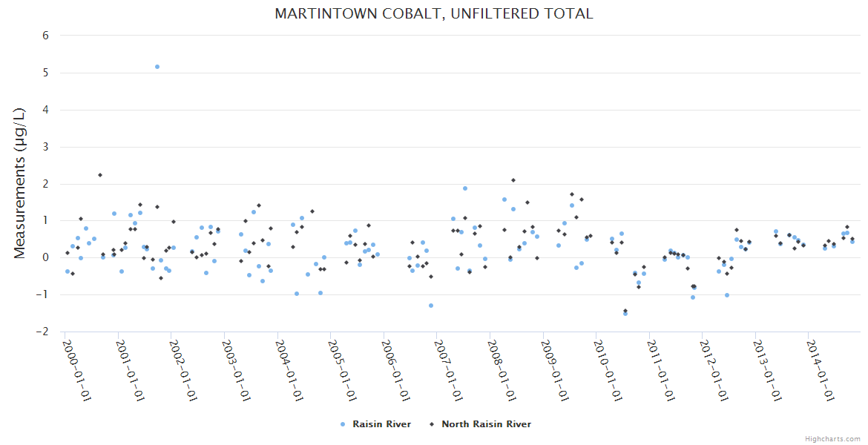The height and width of the screenshot is (445, 868).
Task: Click the Measurements (µg/L) y-axis title
Action: click(20, 182)
